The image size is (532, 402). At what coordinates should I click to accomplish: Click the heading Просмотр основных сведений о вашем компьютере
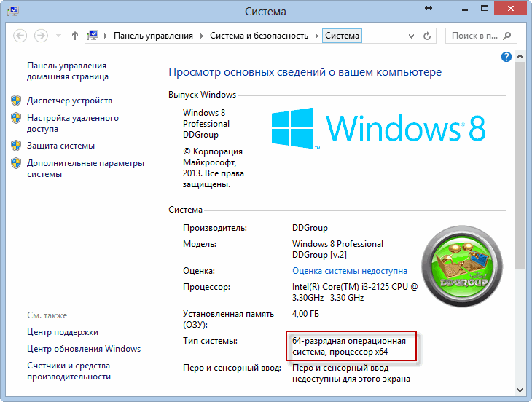[x=305, y=72]
